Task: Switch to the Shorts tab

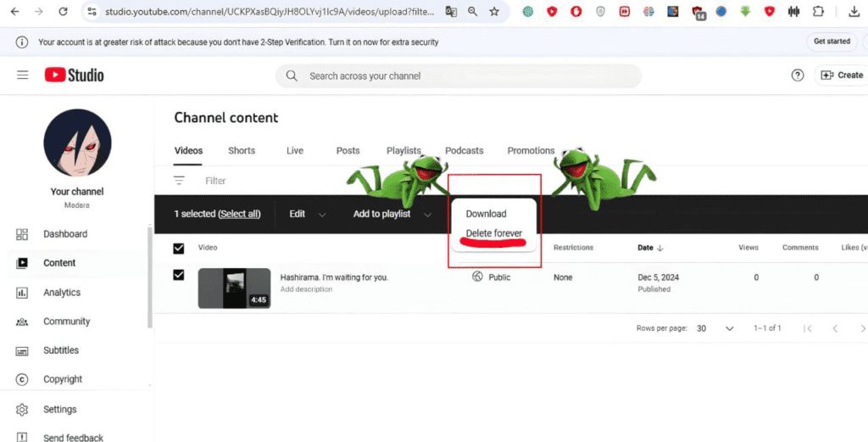Action: [242, 151]
